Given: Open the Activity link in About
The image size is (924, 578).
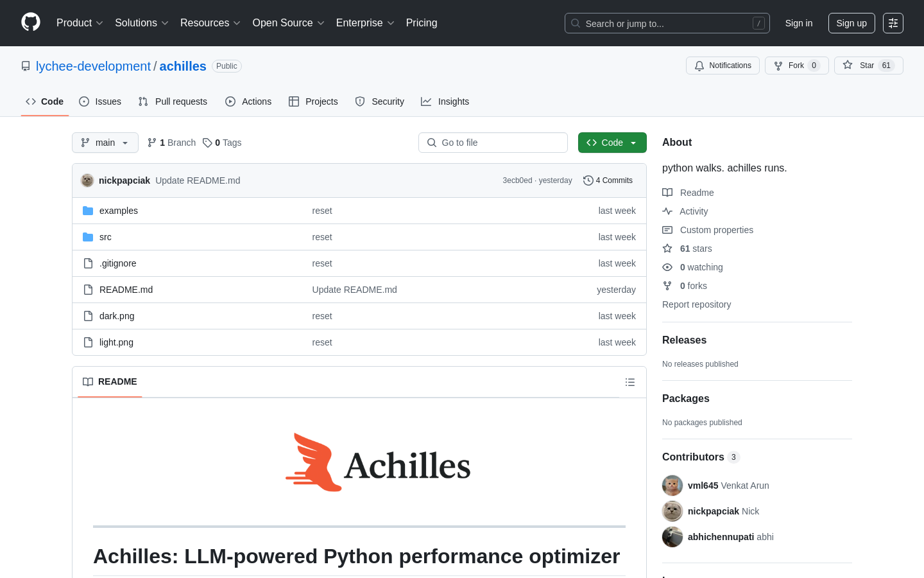Looking at the screenshot, I should (685, 211).
